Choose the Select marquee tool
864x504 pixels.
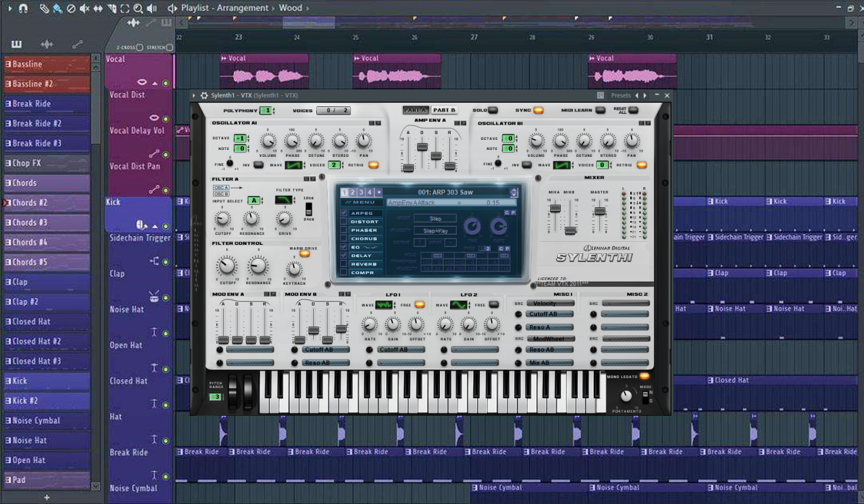tap(125, 8)
